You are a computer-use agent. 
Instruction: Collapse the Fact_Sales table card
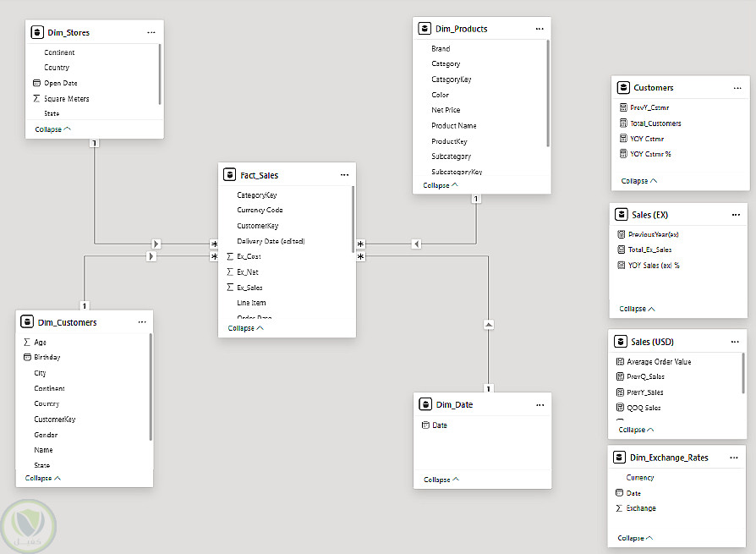(x=245, y=328)
